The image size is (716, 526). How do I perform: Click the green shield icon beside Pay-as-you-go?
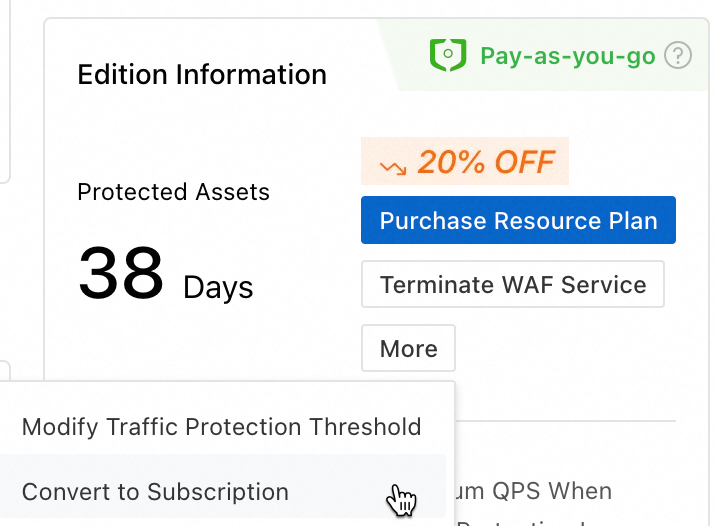tap(448, 54)
